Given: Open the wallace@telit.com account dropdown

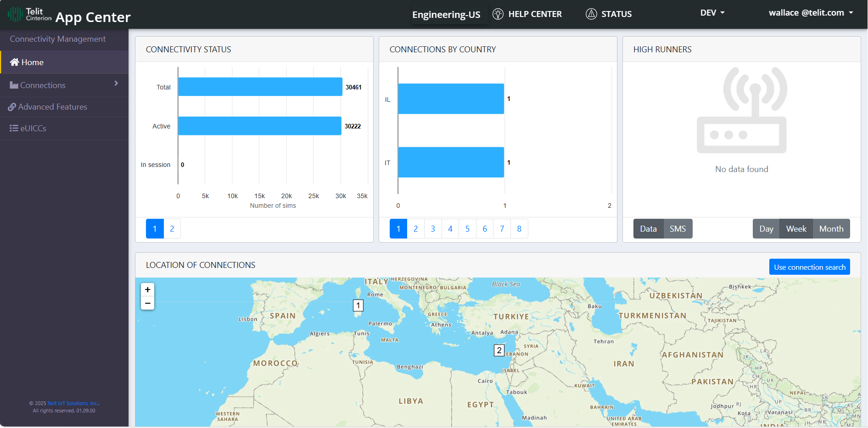Looking at the screenshot, I should coord(811,13).
